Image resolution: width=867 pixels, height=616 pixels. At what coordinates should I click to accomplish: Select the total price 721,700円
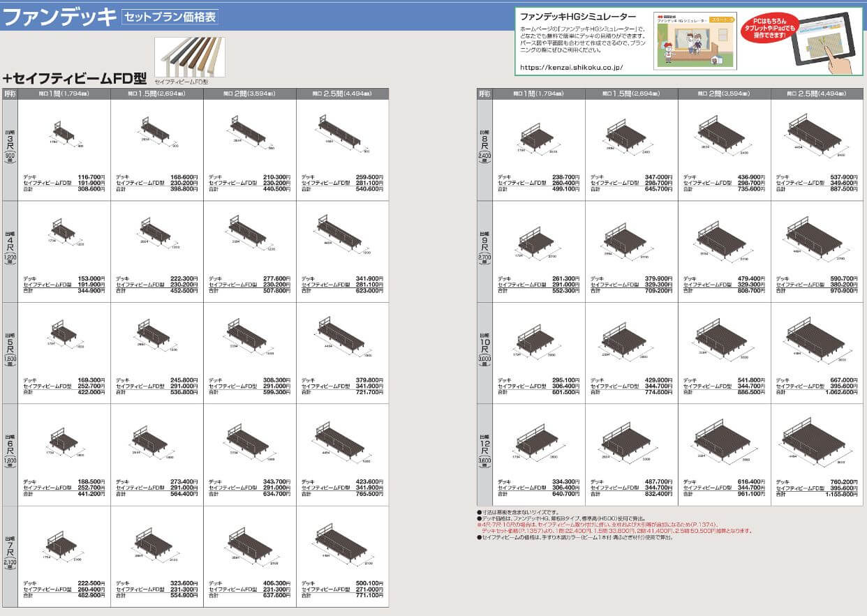[369, 392]
